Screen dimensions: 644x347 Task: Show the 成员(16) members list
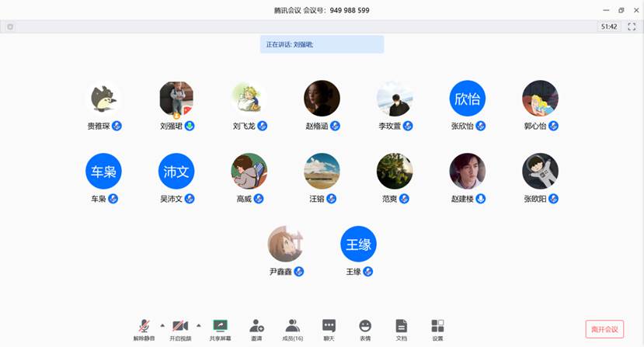point(293,328)
